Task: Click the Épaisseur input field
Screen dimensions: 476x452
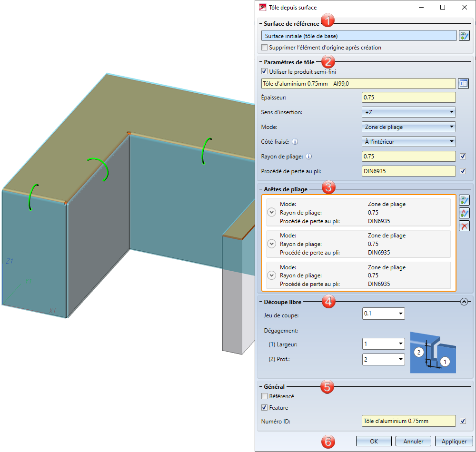Action: click(x=408, y=98)
